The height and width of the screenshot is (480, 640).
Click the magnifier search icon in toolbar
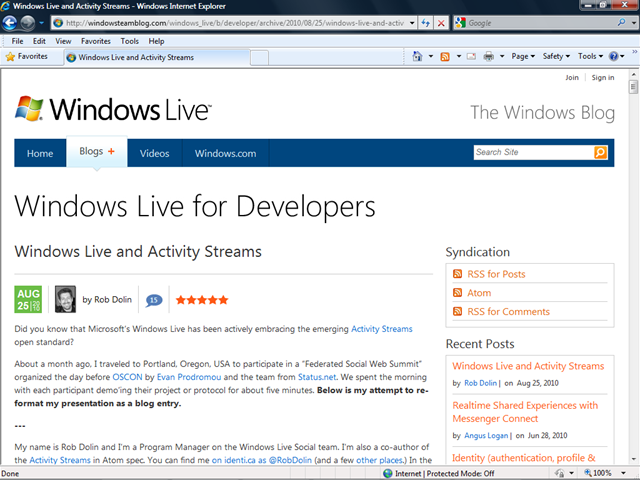[x=621, y=22]
